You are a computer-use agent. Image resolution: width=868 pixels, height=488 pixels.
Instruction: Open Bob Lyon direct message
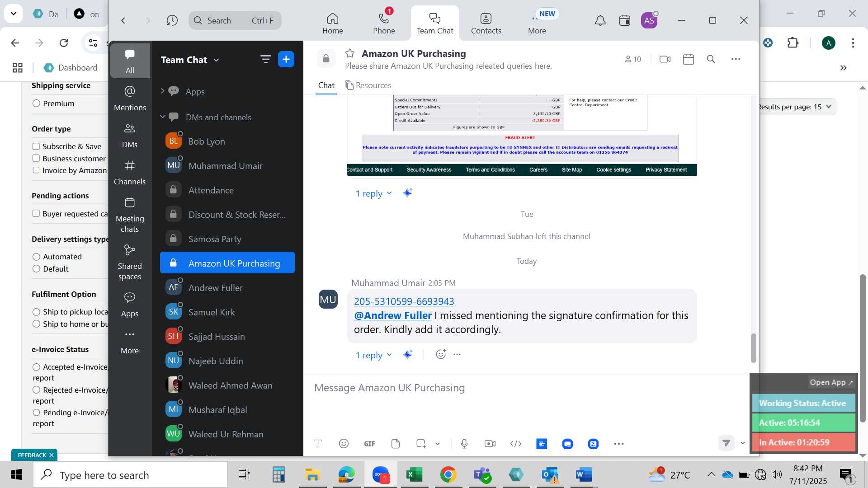point(227,141)
